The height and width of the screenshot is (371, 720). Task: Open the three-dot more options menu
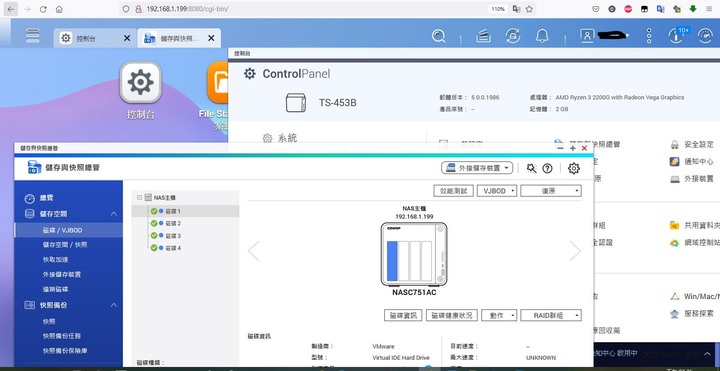click(x=649, y=36)
